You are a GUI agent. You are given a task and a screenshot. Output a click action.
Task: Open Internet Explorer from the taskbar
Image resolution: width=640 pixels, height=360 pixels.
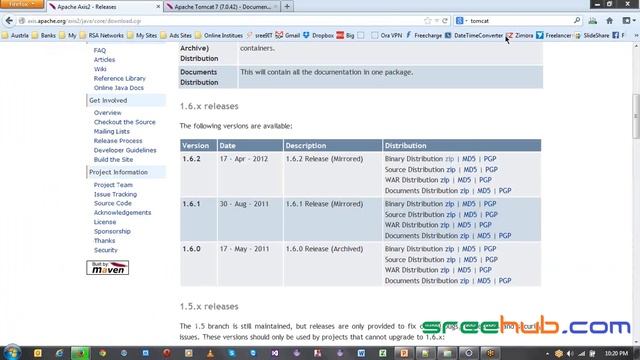[x=59, y=353]
